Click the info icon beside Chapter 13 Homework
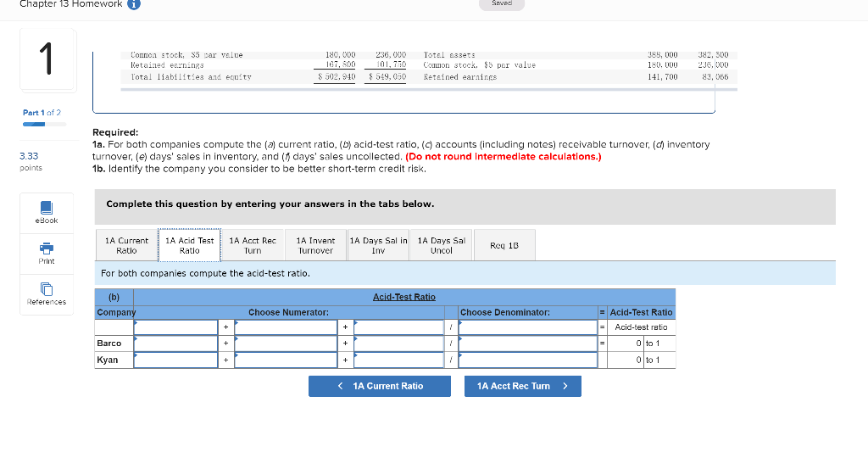The image size is (868, 458). click(134, 4)
